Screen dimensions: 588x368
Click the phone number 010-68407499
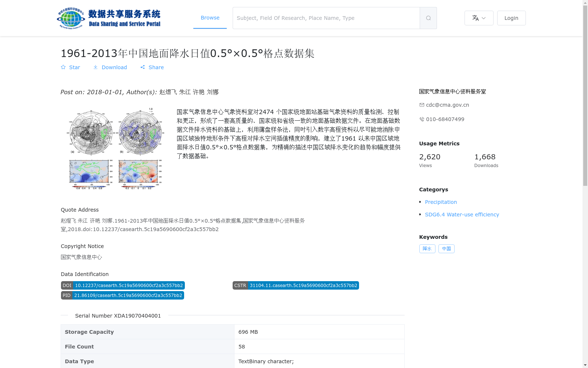(x=445, y=119)
